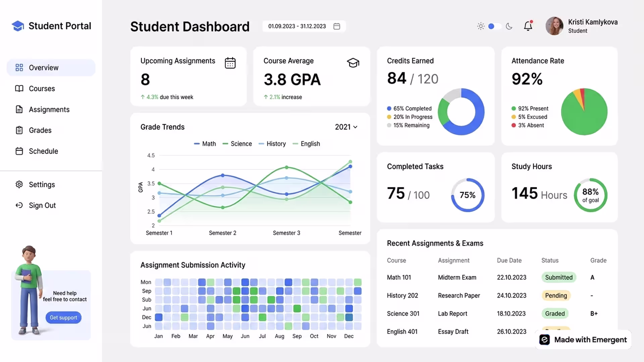Toggle the light/dark theme switch
The height and width of the screenshot is (362, 644).
(x=494, y=26)
